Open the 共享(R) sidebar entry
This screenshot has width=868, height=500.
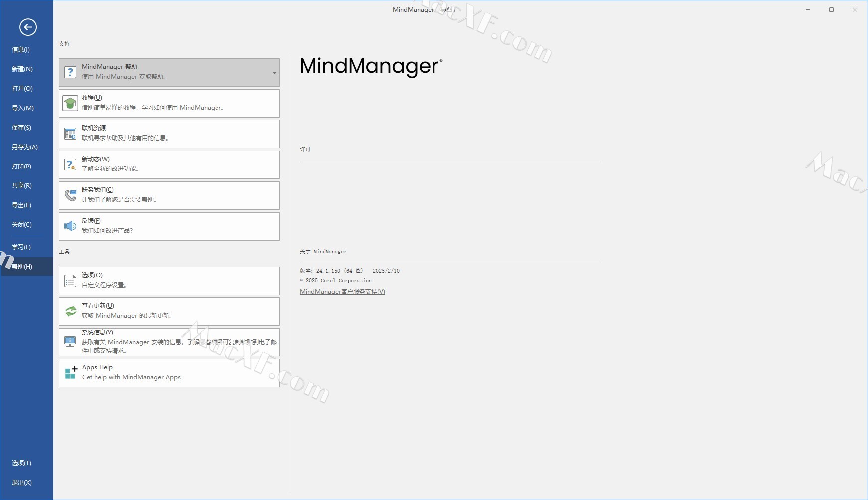pyautogui.click(x=26, y=185)
